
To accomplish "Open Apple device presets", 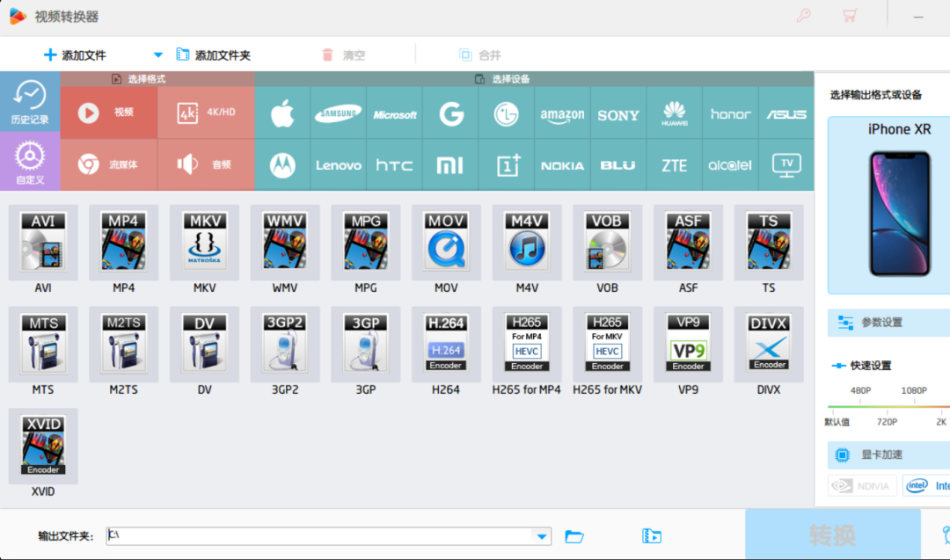I will [282, 113].
